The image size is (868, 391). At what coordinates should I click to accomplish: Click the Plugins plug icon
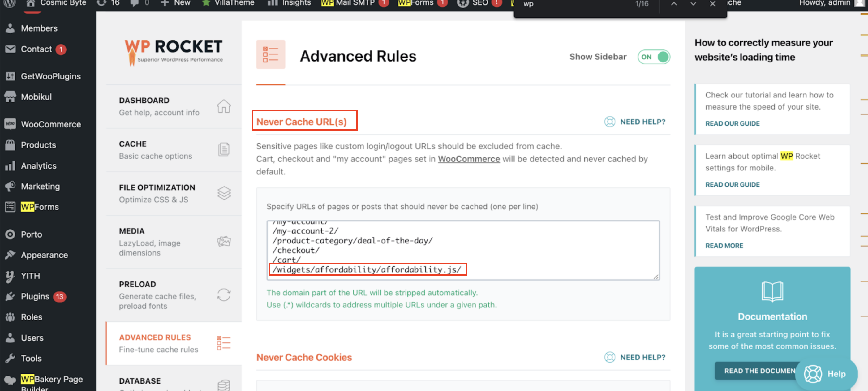pos(10,296)
